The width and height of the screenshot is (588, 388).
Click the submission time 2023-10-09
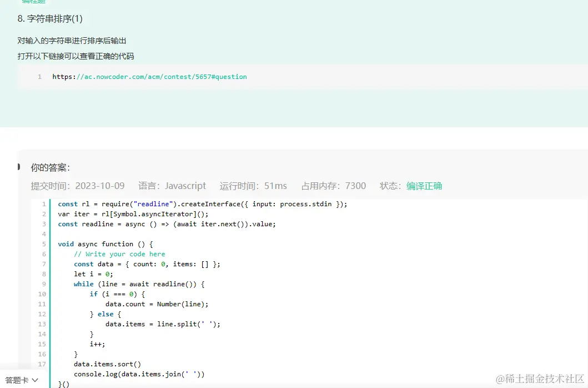pyautogui.click(x=100, y=186)
